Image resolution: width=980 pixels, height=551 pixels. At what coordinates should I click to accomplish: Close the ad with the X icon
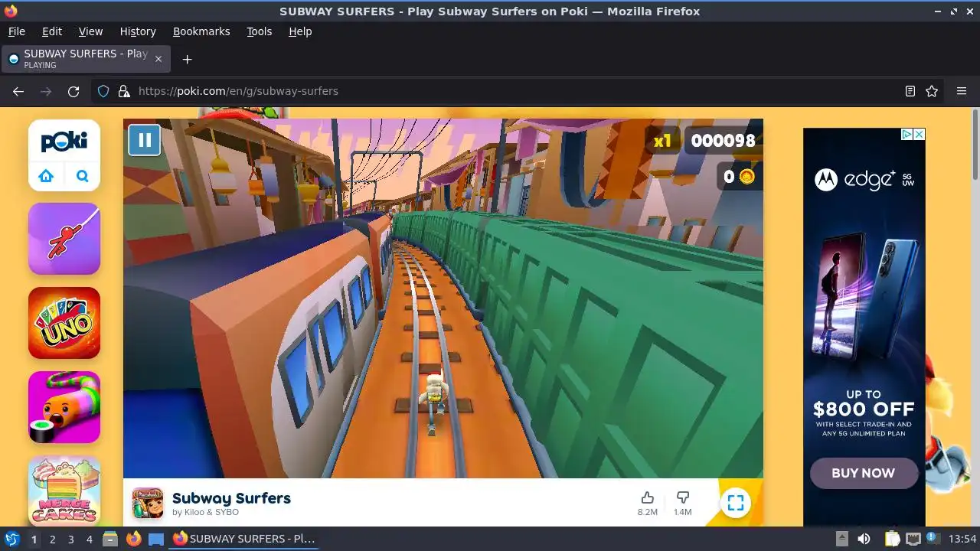pos(920,134)
